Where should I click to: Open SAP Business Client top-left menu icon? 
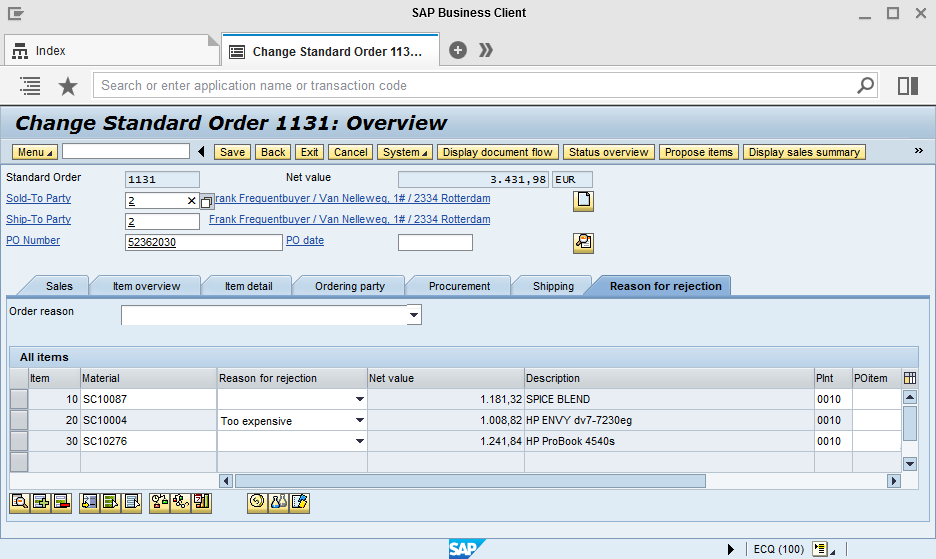pyautogui.click(x=16, y=13)
